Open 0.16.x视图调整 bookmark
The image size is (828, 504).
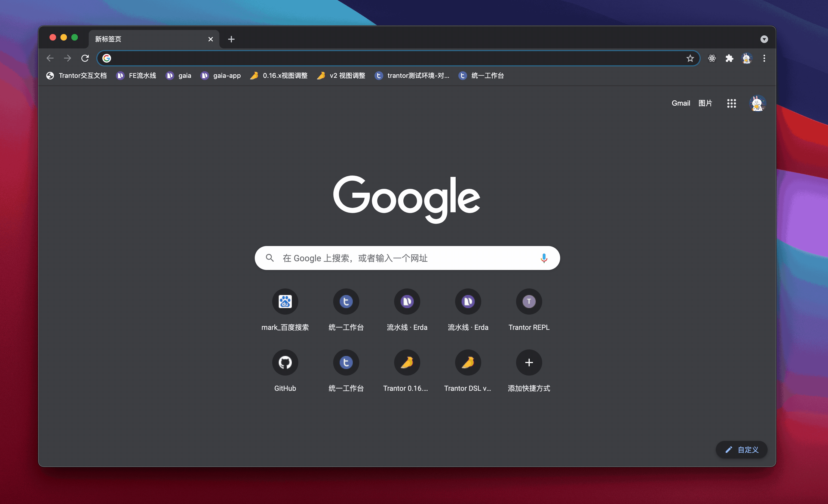click(279, 76)
